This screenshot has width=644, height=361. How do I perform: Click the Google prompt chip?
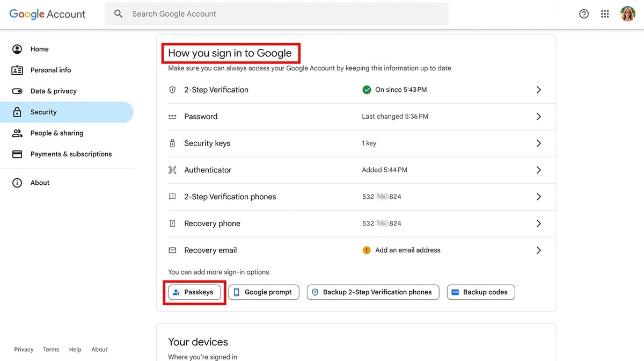[264, 292]
